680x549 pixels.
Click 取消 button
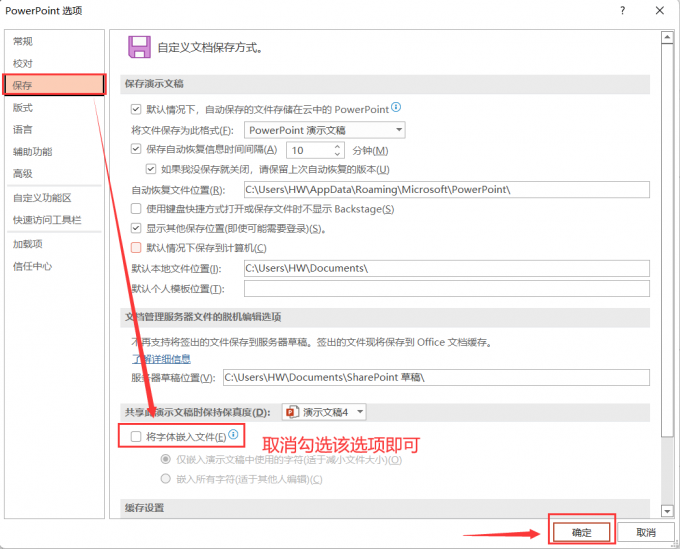click(646, 532)
